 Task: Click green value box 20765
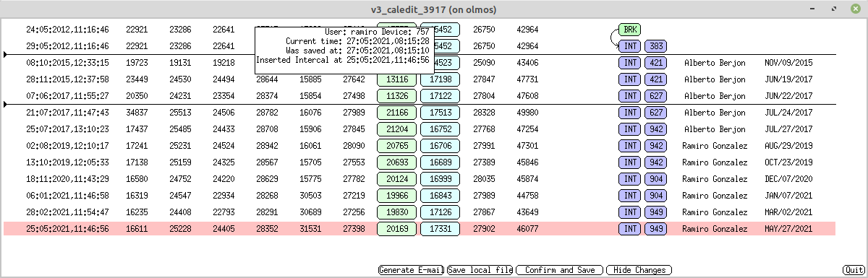point(397,145)
